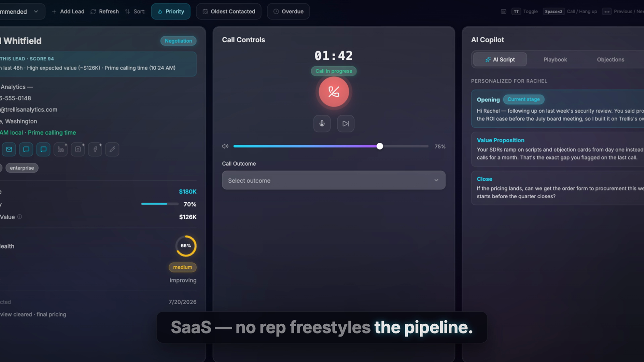Sort leads by Oldest Contacted

pos(229,11)
